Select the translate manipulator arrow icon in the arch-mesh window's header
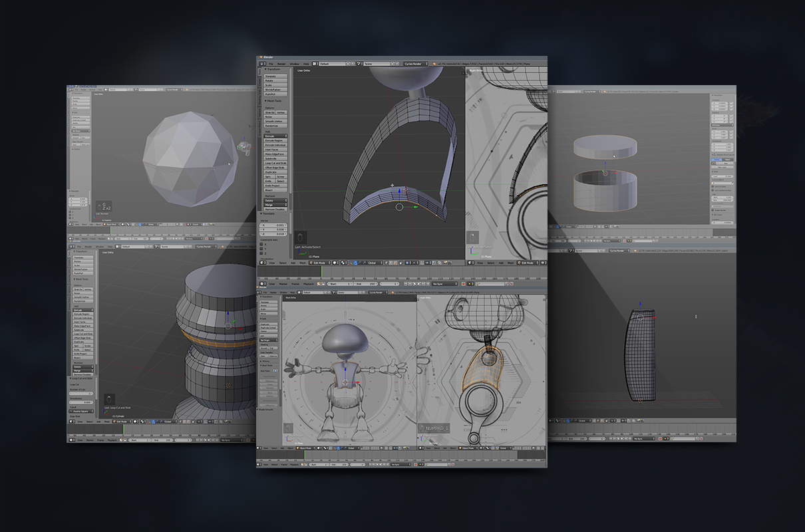Image resolution: width=805 pixels, height=532 pixels. (355, 263)
